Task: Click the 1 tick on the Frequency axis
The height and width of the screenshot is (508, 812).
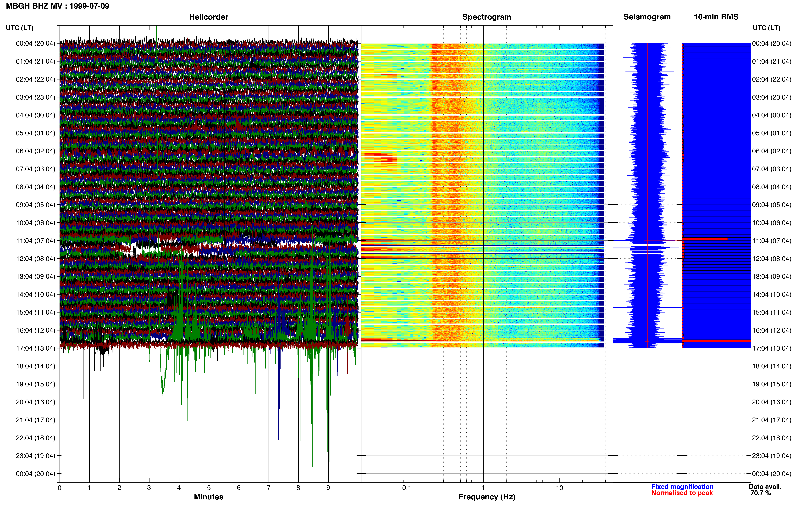Action: (483, 488)
